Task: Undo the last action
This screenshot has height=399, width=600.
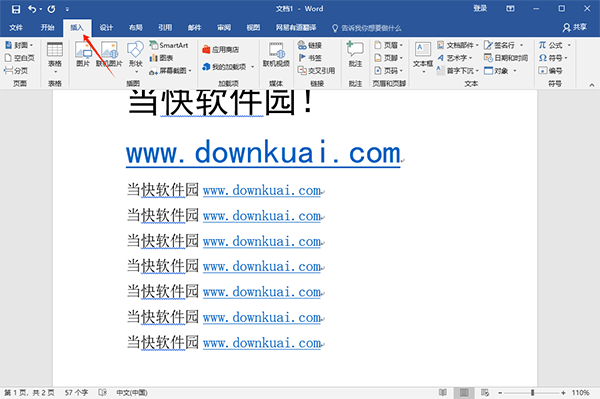Action: pos(32,9)
